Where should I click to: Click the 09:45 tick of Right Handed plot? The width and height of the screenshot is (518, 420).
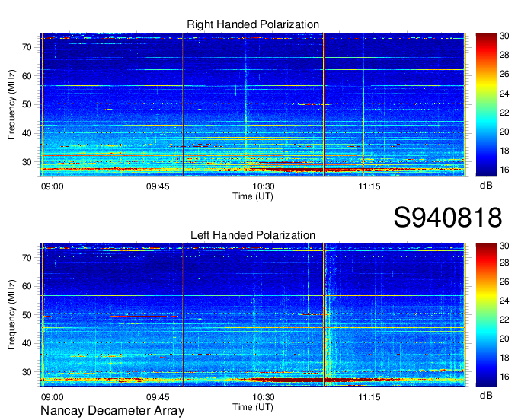coord(158,186)
